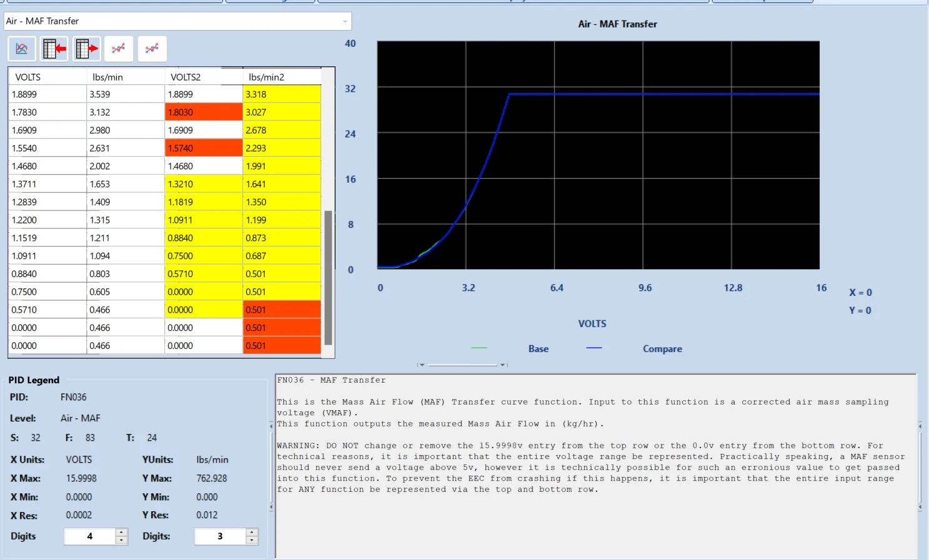Select the yellow lbs/min2 cell 2.293

282,148
